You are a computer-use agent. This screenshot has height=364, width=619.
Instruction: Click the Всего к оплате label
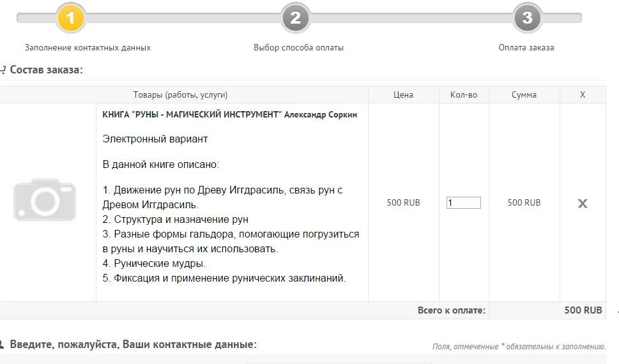click(x=451, y=310)
